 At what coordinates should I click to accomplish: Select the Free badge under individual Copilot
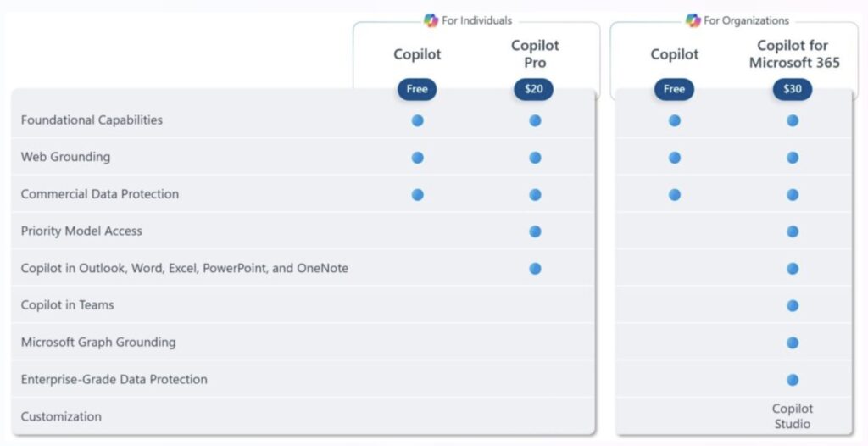tap(417, 89)
